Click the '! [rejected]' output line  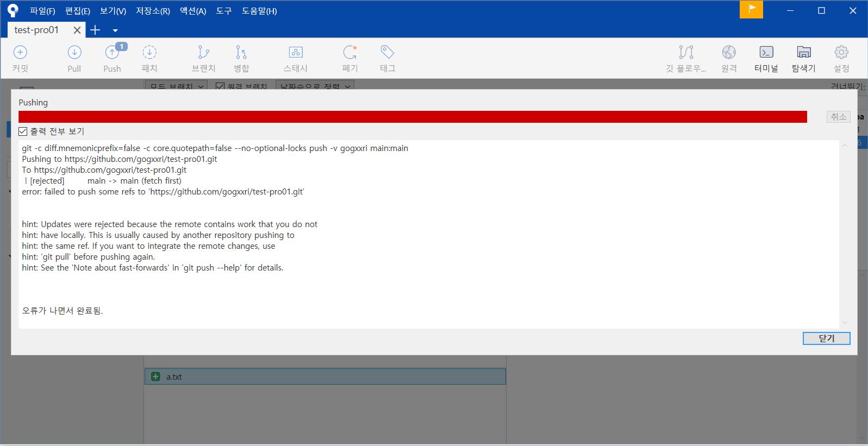[x=103, y=181]
